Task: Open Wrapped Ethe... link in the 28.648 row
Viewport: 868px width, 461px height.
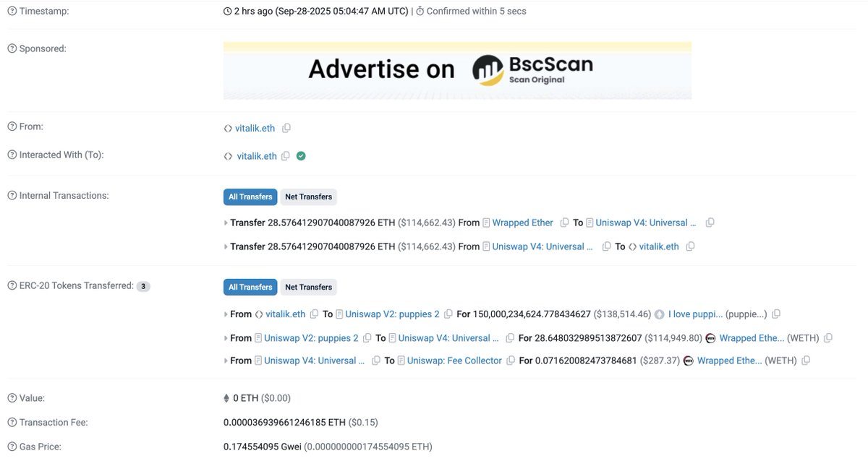Action: pyautogui.click(x=752, y=338)
